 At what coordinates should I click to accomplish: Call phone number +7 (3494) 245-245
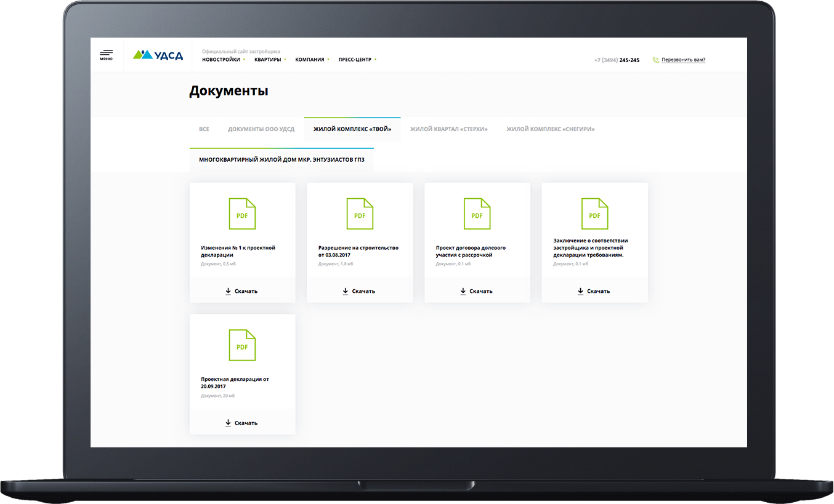(x=617, y=60)
